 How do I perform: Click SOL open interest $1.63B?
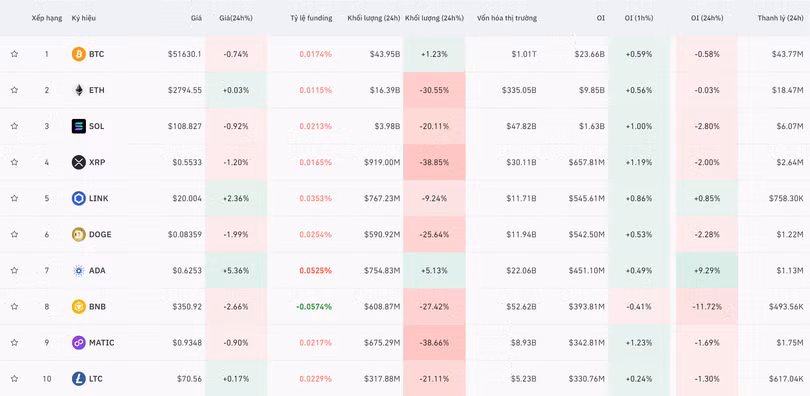592,126
